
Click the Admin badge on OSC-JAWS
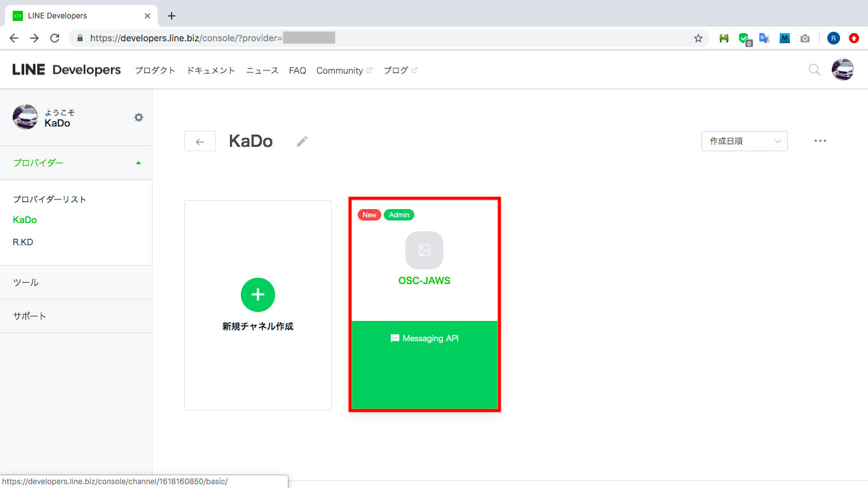399,215
